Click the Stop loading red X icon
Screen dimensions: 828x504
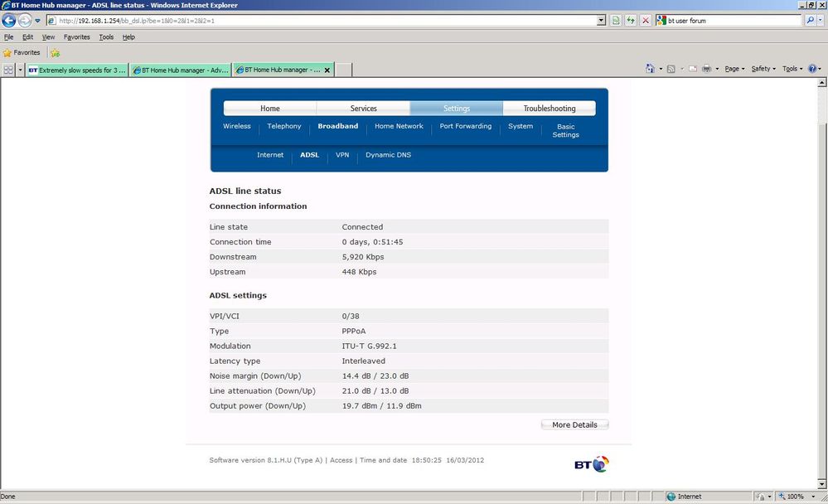coord(646,21)
